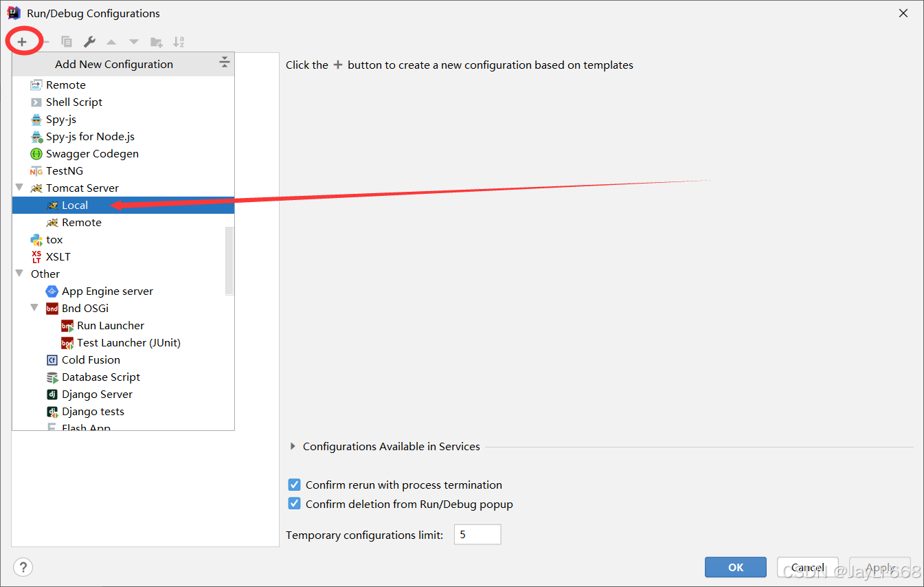This screenshot has height=587, width=924.
Task: Collapse the Other group node
Action: [x=19, y=273]
